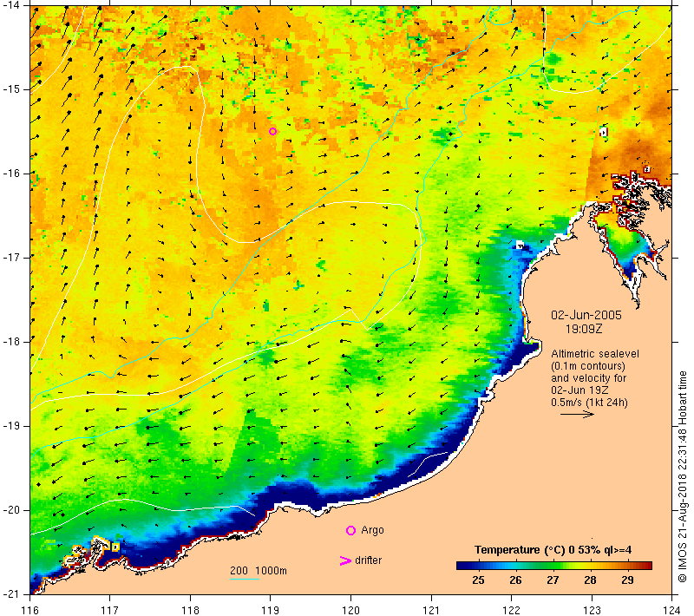Click the magenta Argo float marker on the map

click(273, 131)
